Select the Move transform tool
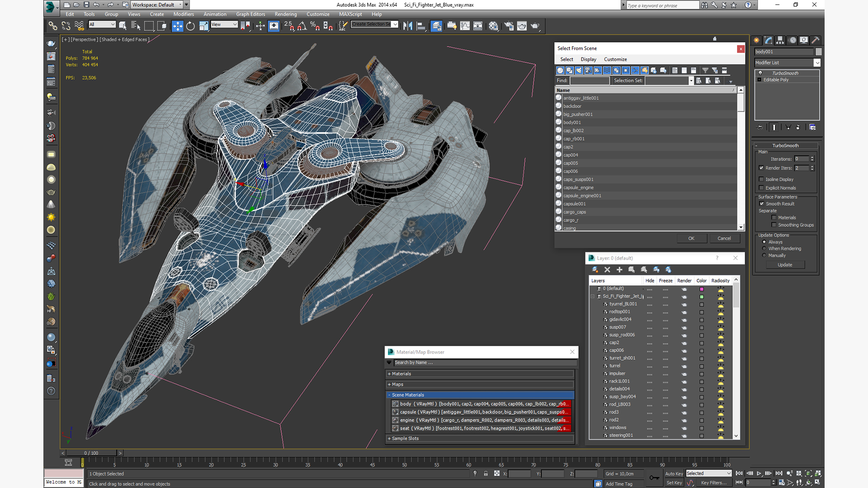868x488 pixels. [177, 26]
